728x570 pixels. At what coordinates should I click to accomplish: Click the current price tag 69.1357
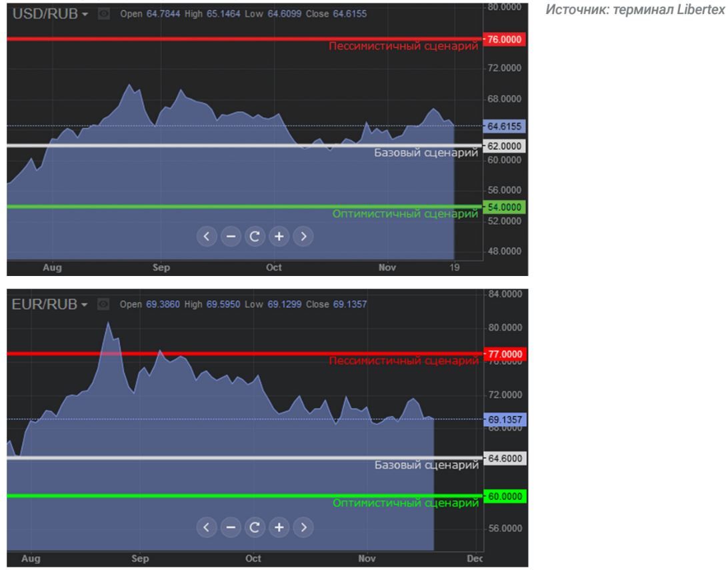pyautogui.click(x=506, y=420)
